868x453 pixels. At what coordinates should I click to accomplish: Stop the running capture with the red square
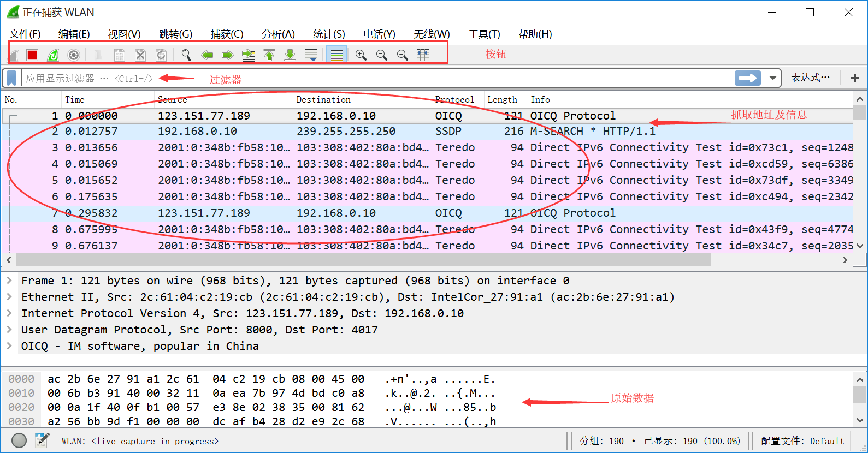(32, 55)
